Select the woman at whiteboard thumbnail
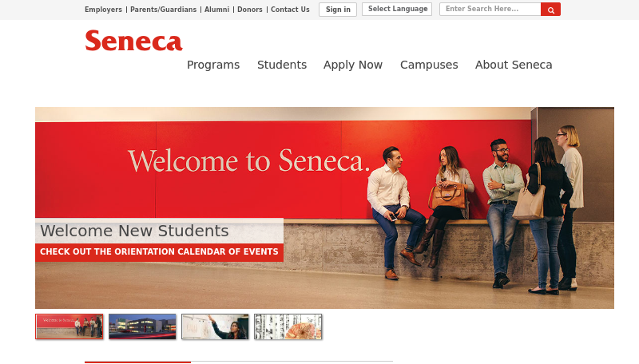The height and width of the screenshot is (364, 639). pos(215,326)
